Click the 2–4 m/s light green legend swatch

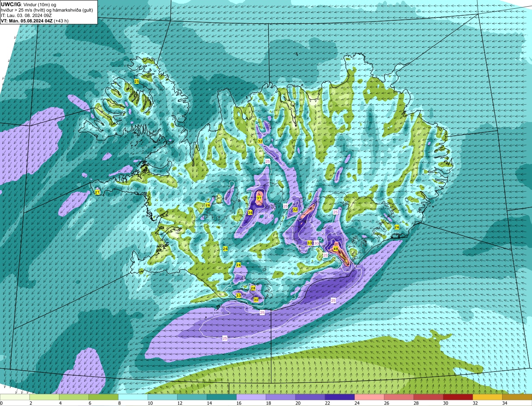[44, 397]
